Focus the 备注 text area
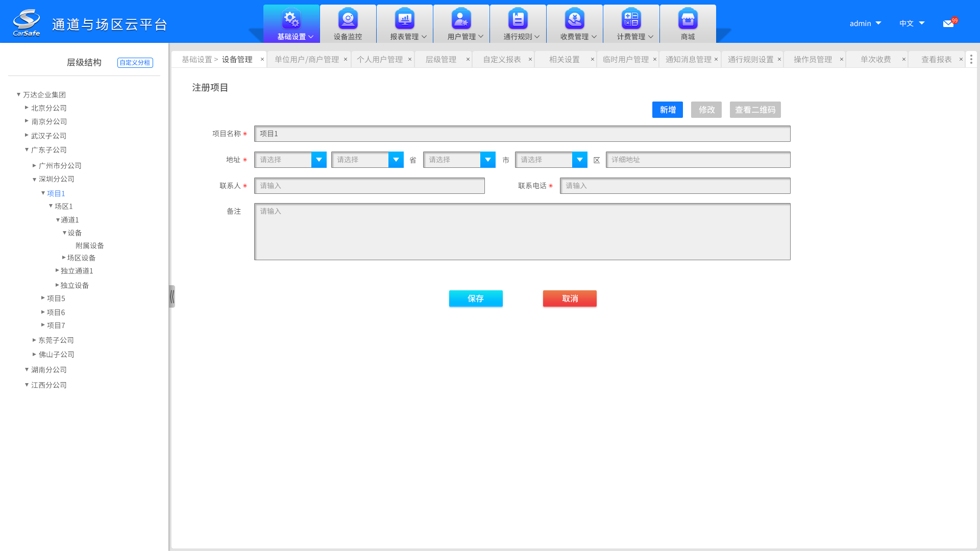This screenshot has width=980, height=551. pos(522,232)
